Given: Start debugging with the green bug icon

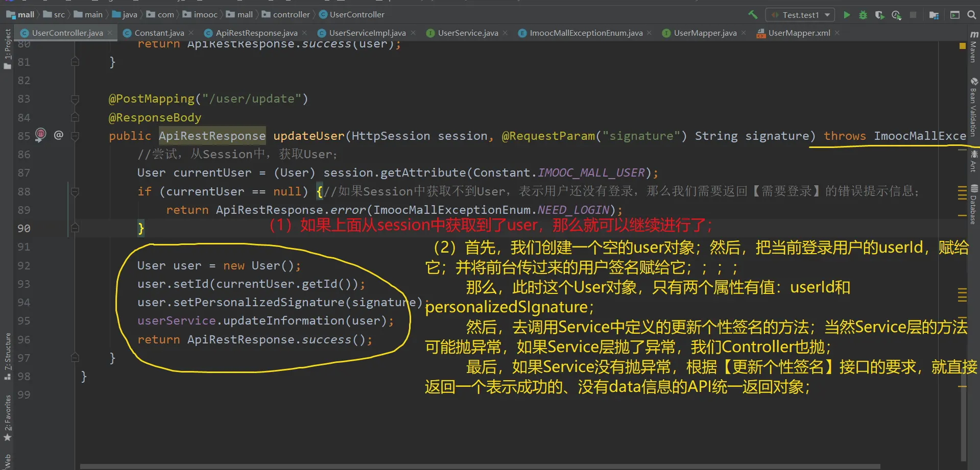Looking at the screenshot, I should pyautogui.click(x=863, y=15).
